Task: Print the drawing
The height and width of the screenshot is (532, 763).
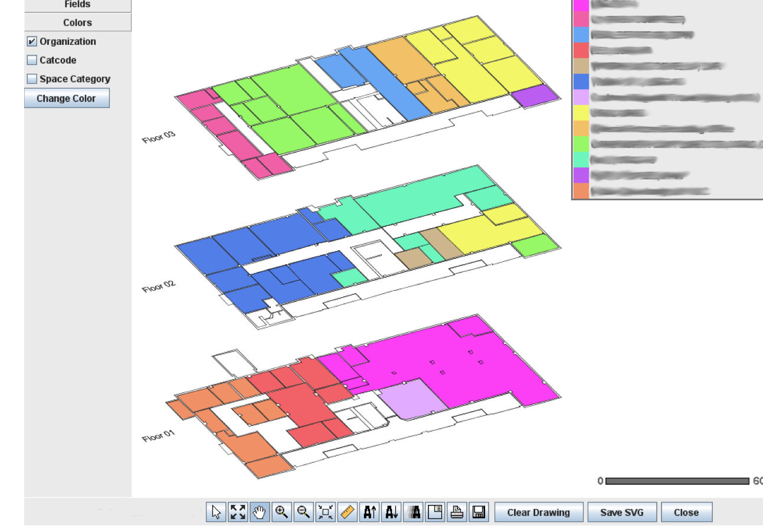Action: (x=457, y=512)
